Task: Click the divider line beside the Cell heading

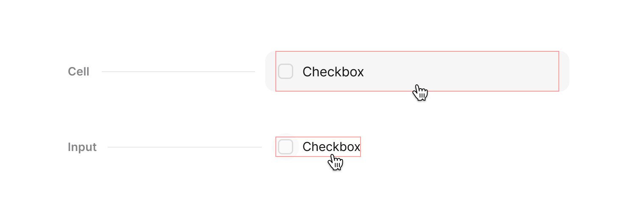Action: pos(178,72)
